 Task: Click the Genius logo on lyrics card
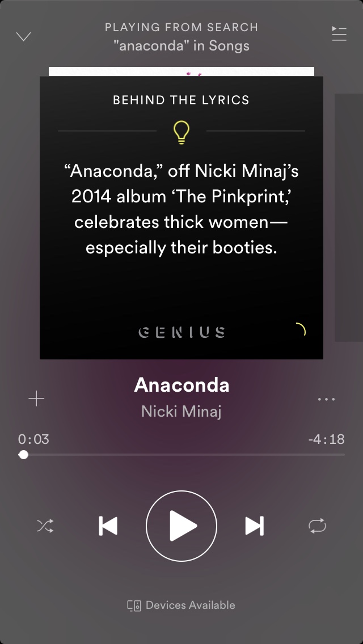tap(181, 332)
